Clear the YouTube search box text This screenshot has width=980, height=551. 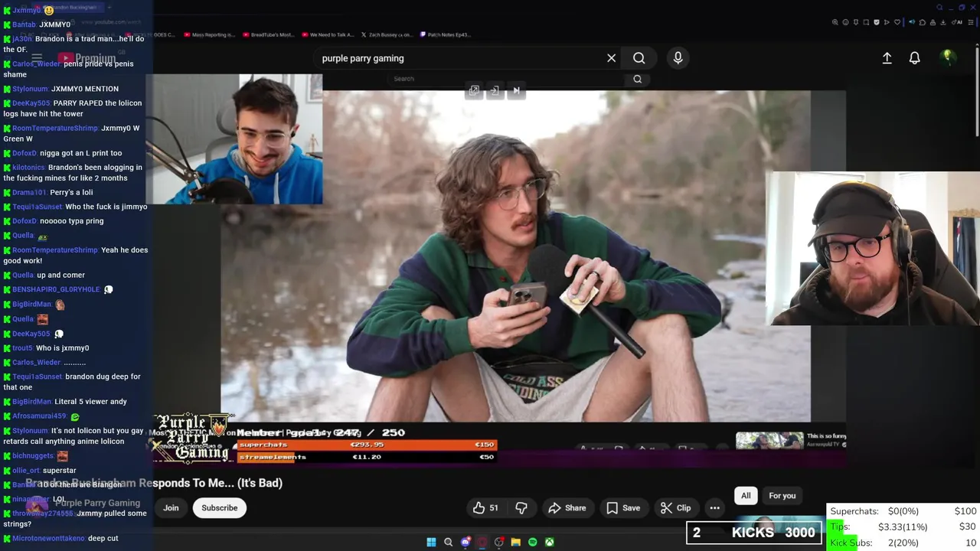pyautogui.click(x=611, y=58)
